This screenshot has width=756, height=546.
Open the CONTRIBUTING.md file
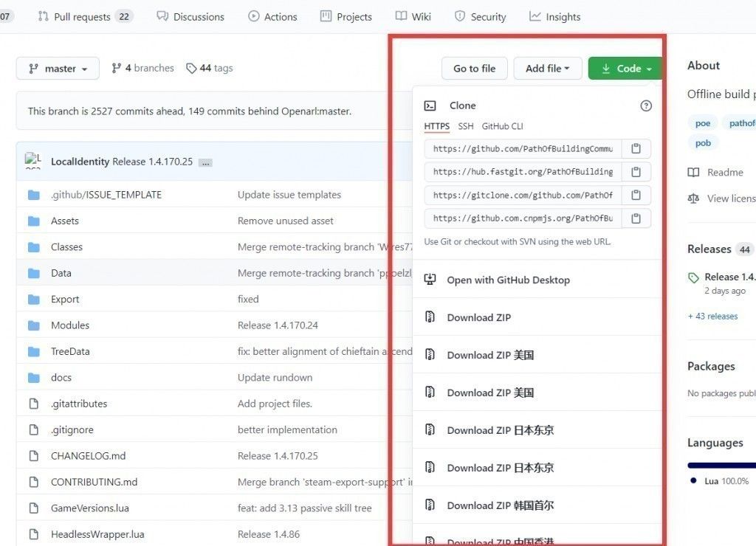(x=94, y=482)
